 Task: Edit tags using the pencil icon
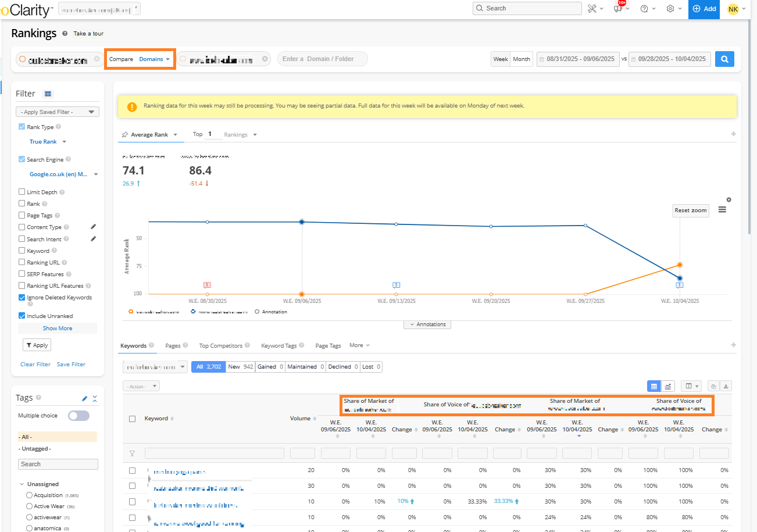tap(85, 398)
